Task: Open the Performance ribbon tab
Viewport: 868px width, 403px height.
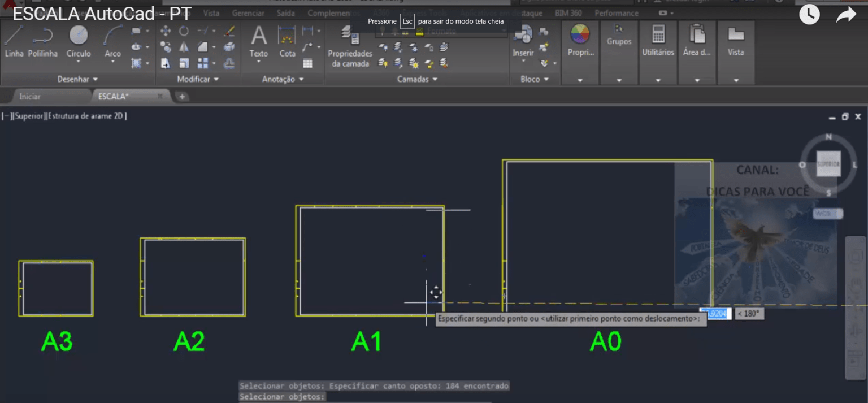Action: point(617,13)
